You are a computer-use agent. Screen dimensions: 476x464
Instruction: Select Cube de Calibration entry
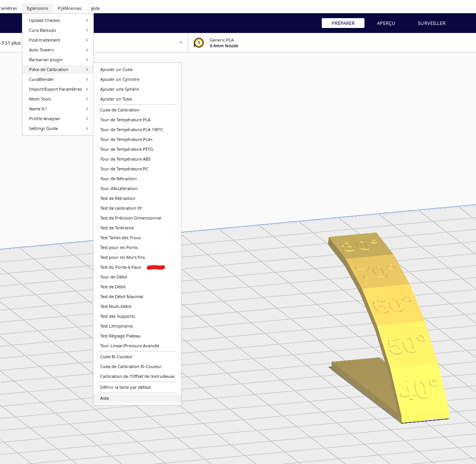pyautogui.click(x=137, y=110)
